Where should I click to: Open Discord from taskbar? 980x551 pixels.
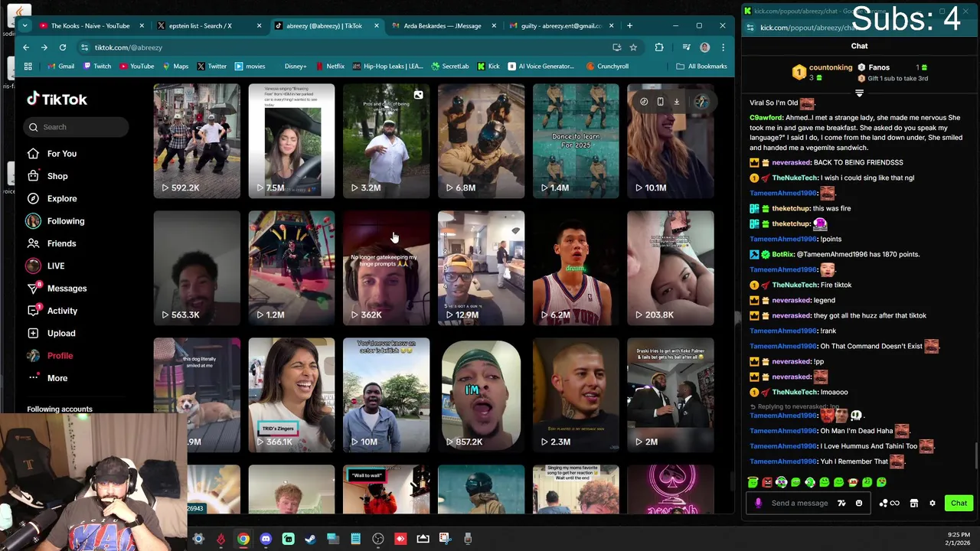pyautogui.click(x=266, y=539)
